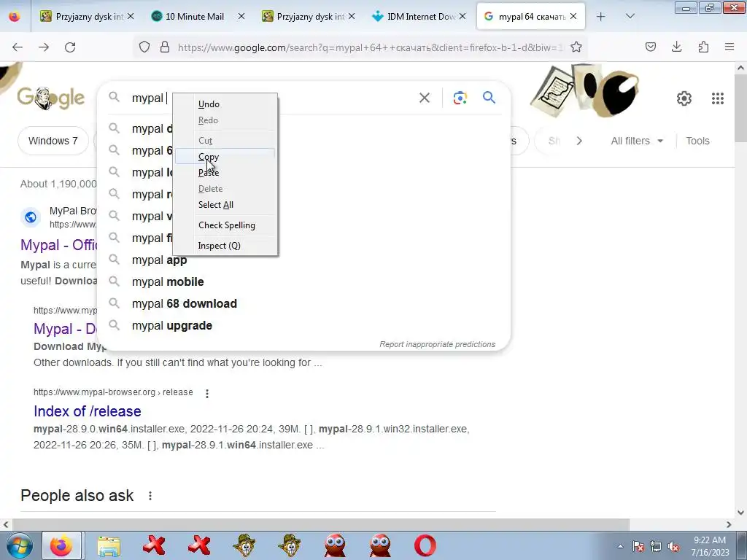The image size is (747, 560).
Task: Select suggestion mypal mobile
Action: (x=303, y=282)
